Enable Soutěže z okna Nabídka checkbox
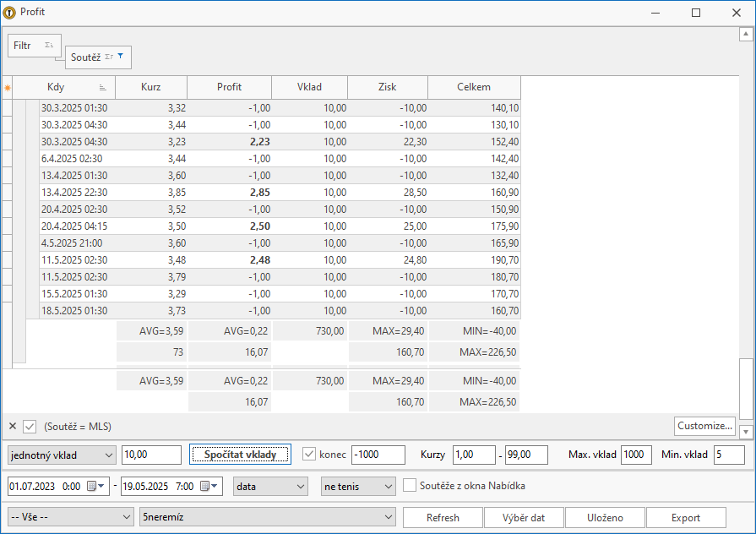 coord(410,485)
